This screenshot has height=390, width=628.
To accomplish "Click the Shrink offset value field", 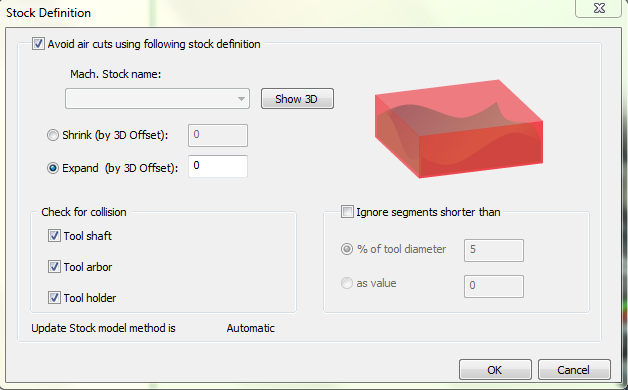I will 218,135.
